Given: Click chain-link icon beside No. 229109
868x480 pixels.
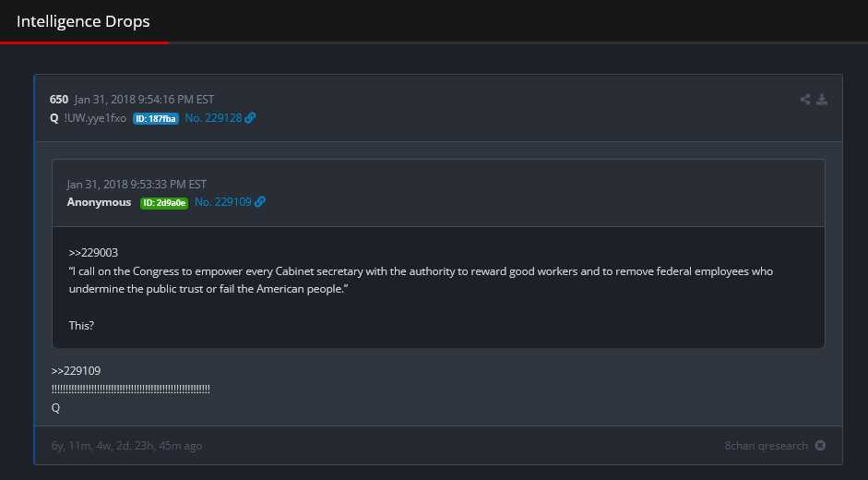Looking at the screenshot, I should 260,202.
